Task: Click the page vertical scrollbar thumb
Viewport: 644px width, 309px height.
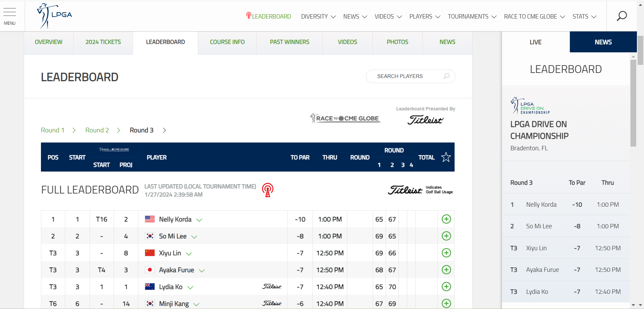Action: click(x=640, y=50)
